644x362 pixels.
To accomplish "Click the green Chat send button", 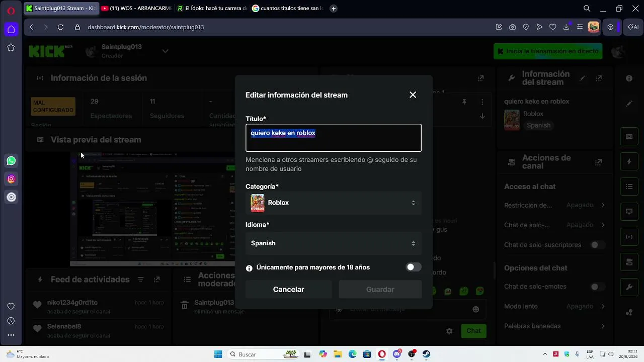I will point(473,331).
